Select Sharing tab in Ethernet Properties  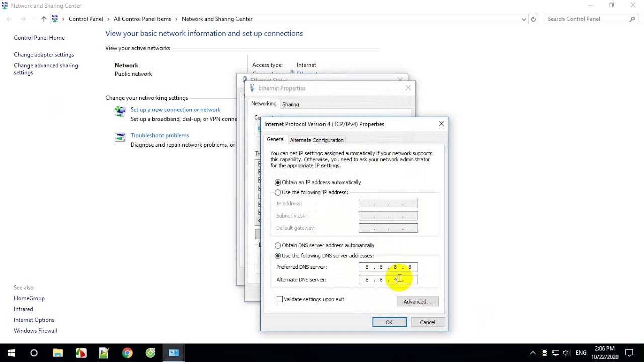click(x=290, y=104)
